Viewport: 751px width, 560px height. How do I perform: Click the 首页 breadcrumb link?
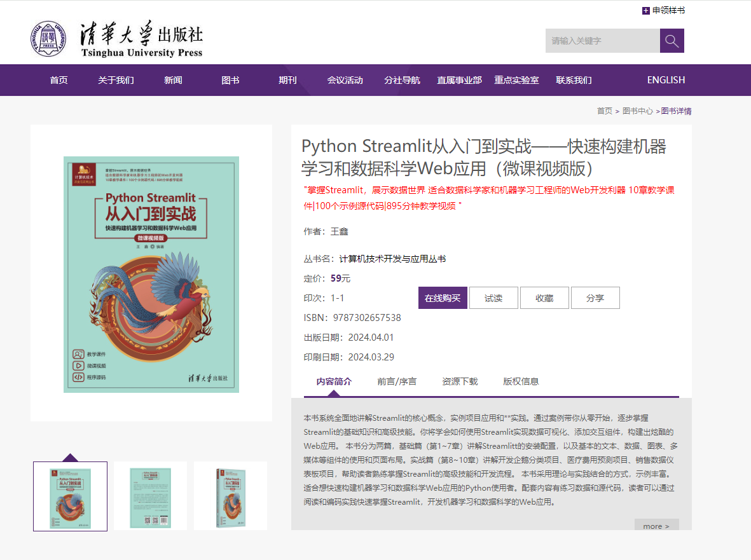pyautogui.click(x=605, y=111)
